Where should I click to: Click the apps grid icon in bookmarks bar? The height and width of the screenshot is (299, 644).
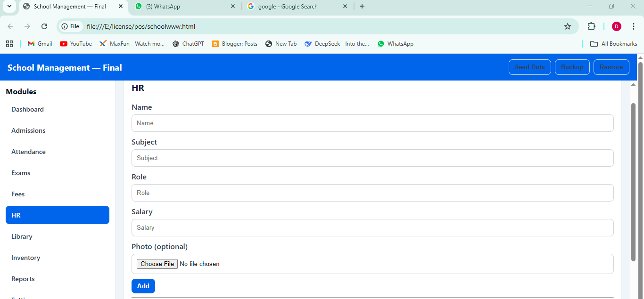tap(9, 44)
